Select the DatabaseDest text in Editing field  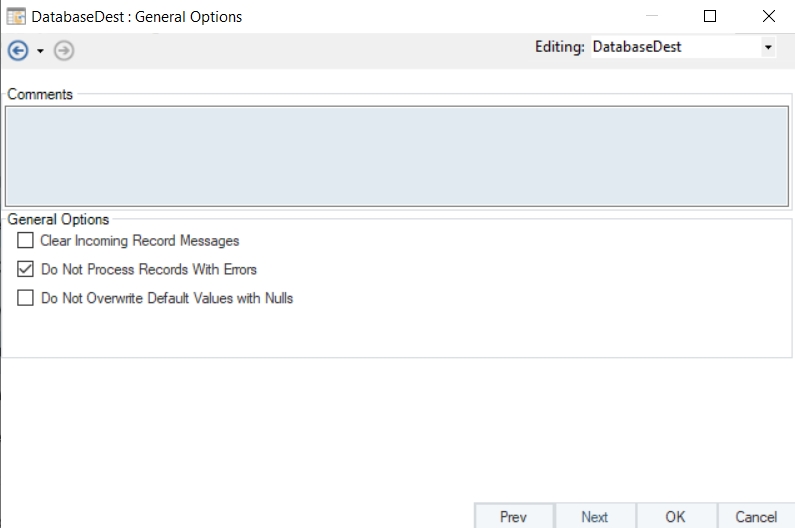(x=636, y=47)
